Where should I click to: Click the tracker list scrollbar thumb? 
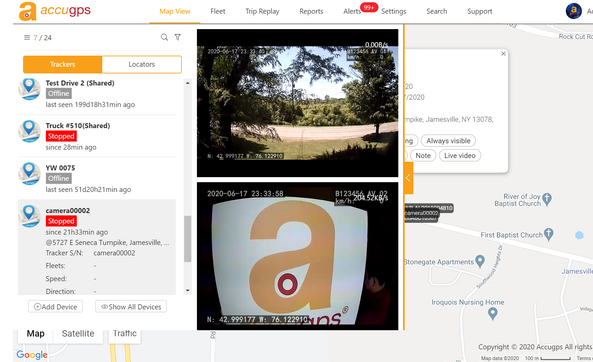coord(188,239)
